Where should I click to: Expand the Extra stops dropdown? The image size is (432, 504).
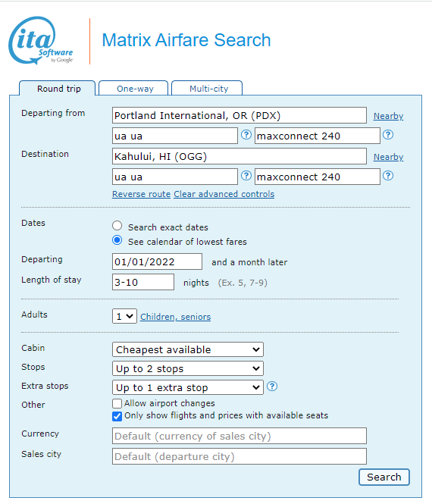click(x=188, y=387)
